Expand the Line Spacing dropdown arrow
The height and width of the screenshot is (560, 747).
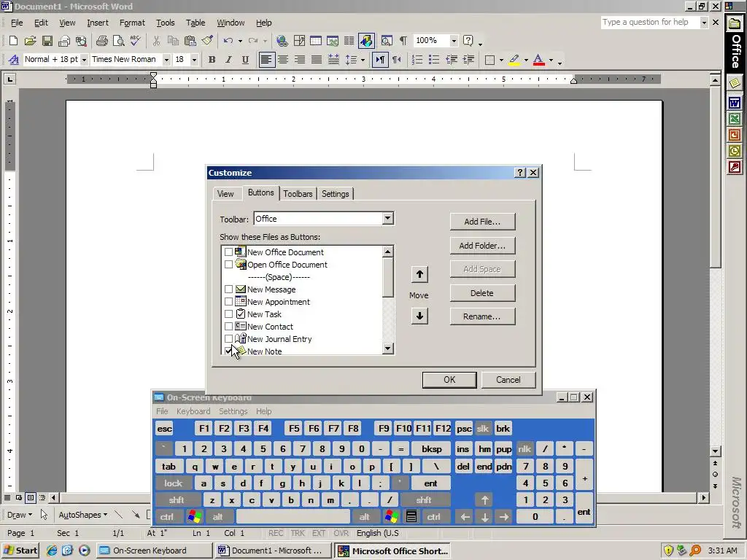point(363,60)
